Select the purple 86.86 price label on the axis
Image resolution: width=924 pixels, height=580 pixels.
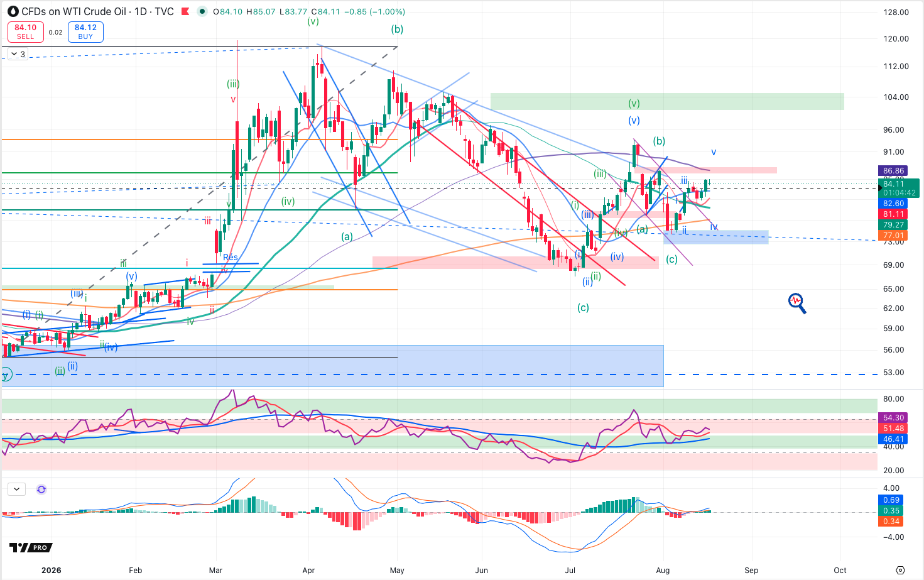tap(893, 171)
